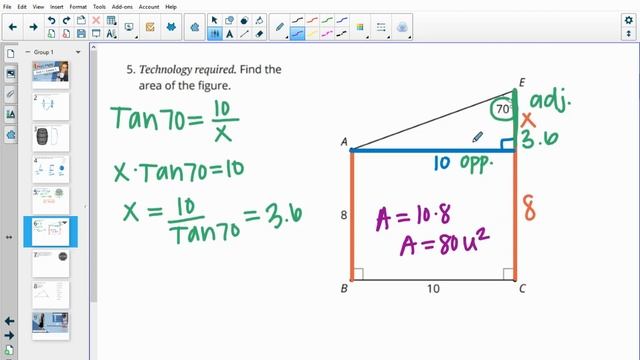Viewport: 640px width, 360px height.
Task: Select page 8 triangle thumbnail
Action: (x=51, y=294)
